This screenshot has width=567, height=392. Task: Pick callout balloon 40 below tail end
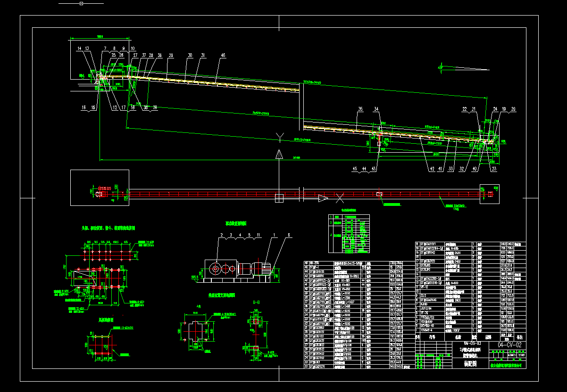pos(475,168)
